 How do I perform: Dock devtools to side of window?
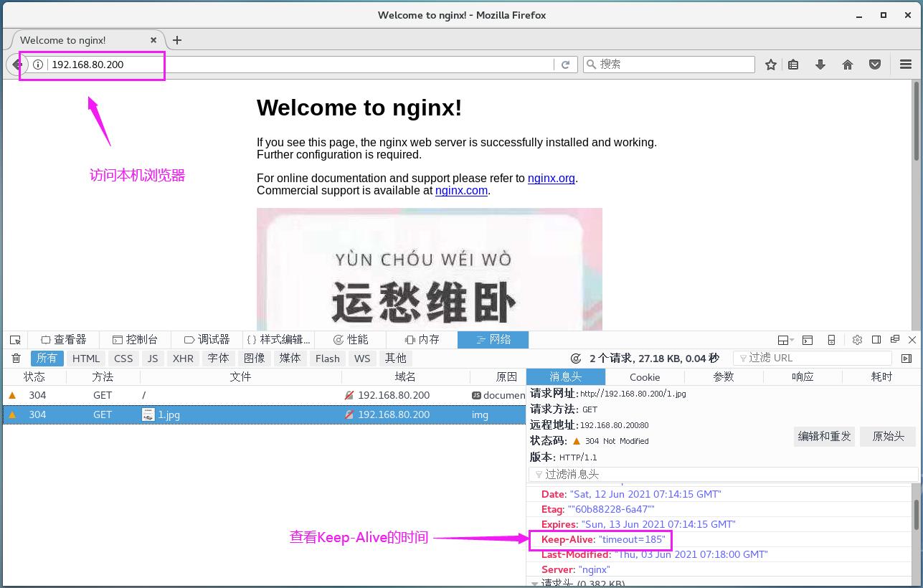pos(876,340)
